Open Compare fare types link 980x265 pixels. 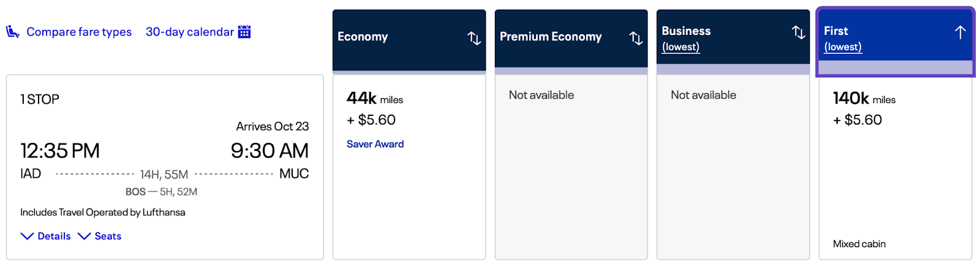pyautogui.click(x=79, y=32)
